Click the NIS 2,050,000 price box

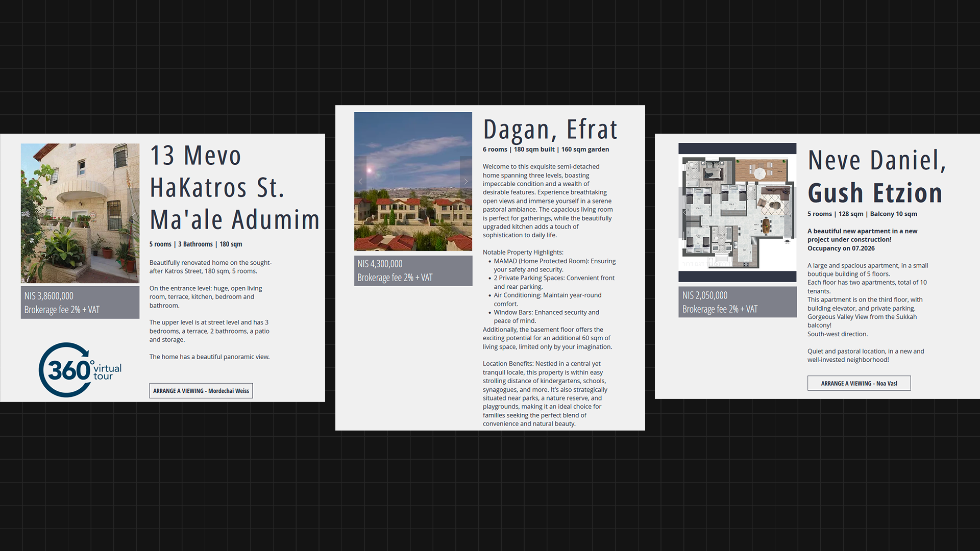[737, 302]
